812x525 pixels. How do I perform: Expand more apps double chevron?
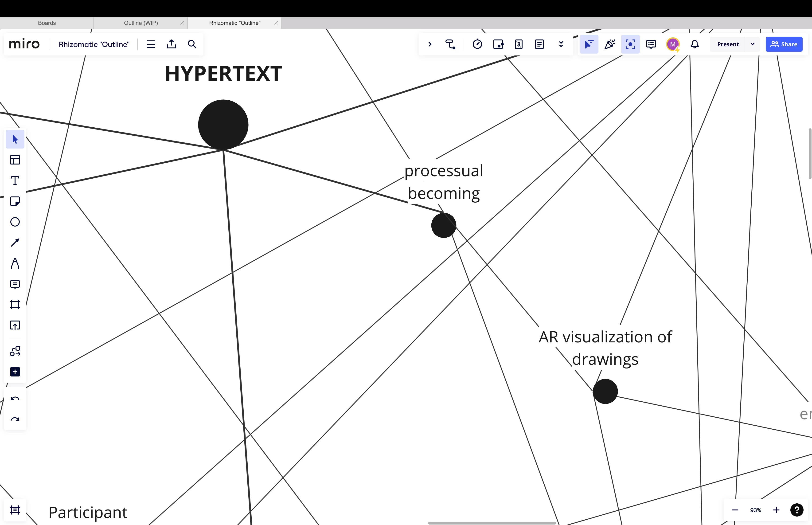(x=561, y=44)
